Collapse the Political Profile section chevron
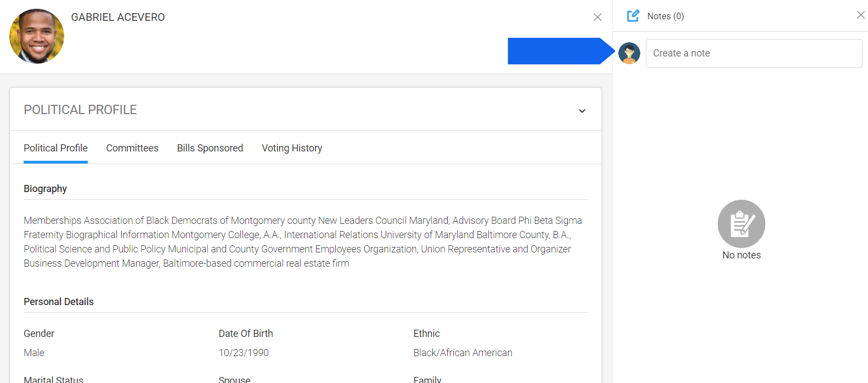 coord(582,111)
